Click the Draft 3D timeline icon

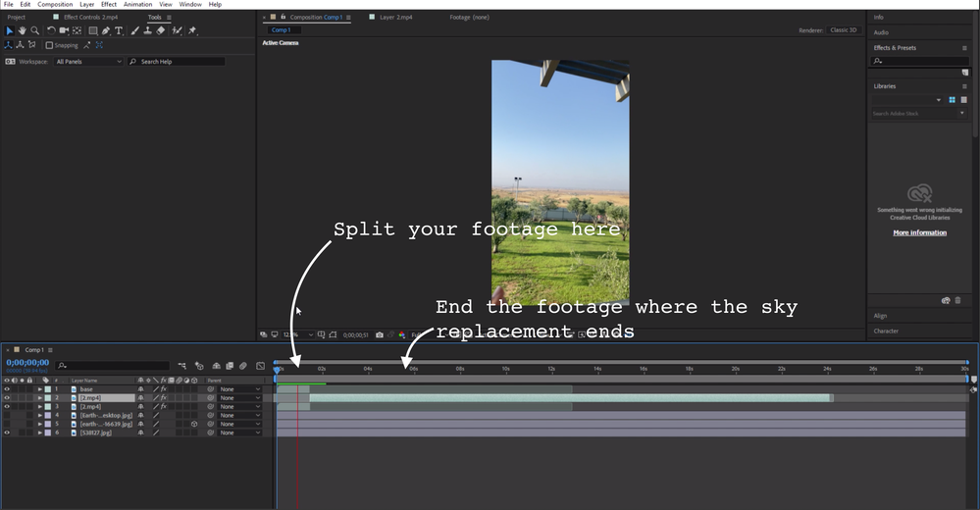tap(199, 366)
